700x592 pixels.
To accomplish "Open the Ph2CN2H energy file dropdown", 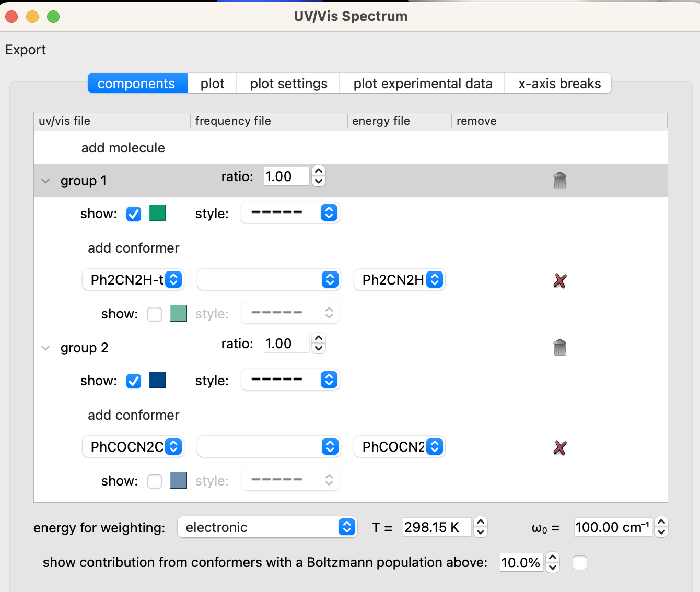I will coord(400,280).
